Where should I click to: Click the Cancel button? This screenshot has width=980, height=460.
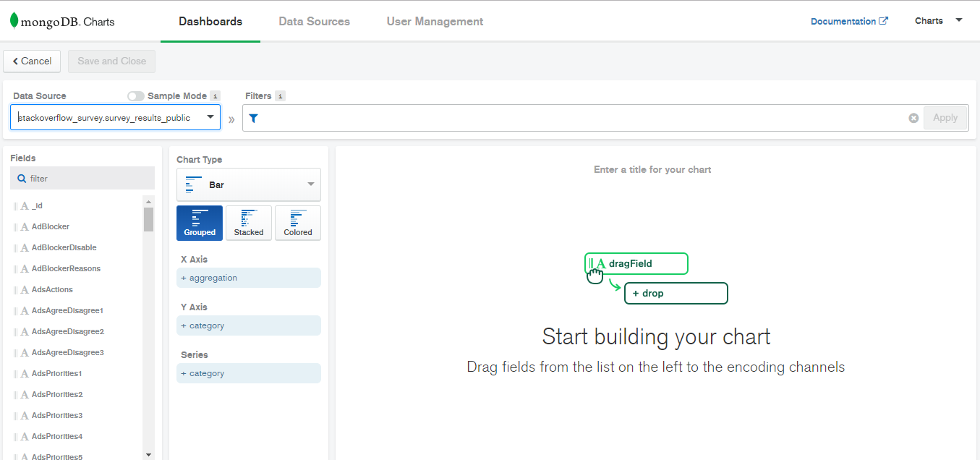coord(32,61)
